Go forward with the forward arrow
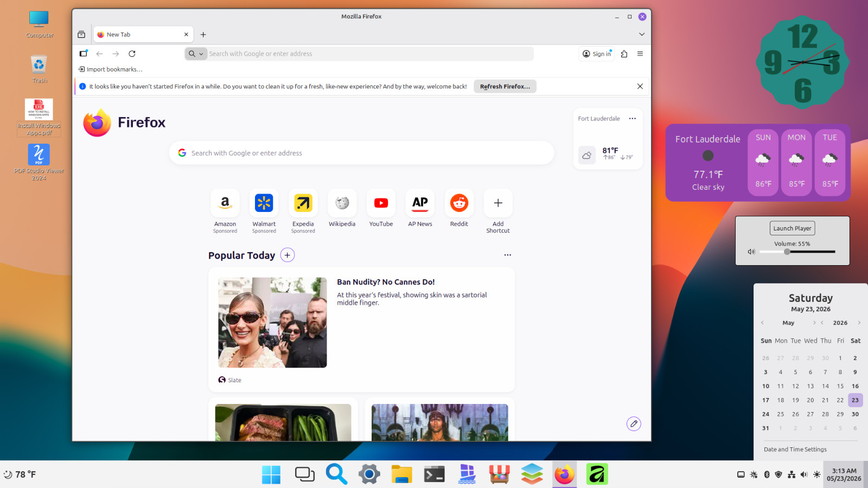The image size is (868, 488). click(116, 54)
